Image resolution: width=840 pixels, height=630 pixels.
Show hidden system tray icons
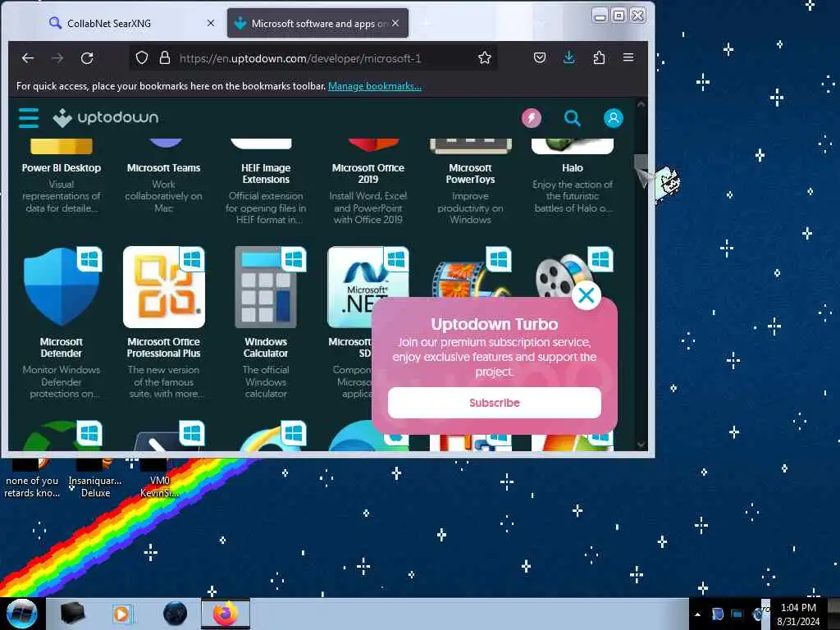point(697,614)
